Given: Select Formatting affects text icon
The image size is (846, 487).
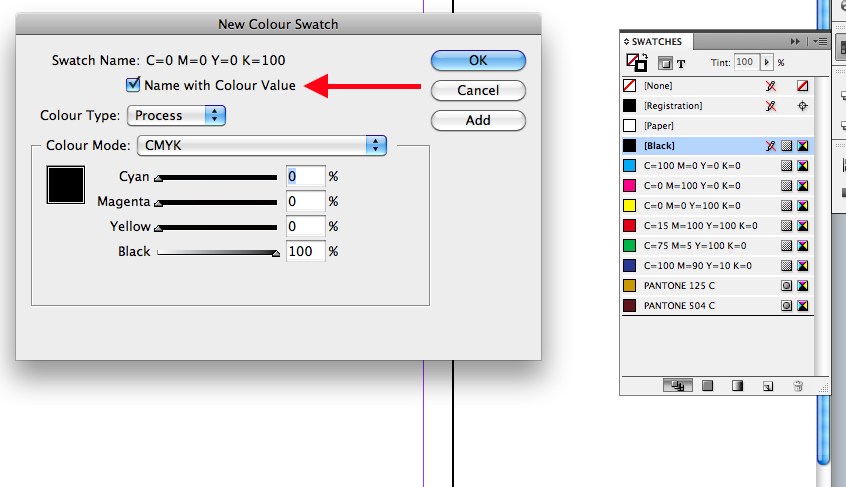Looking at the screenshot, I should [681, 63].
